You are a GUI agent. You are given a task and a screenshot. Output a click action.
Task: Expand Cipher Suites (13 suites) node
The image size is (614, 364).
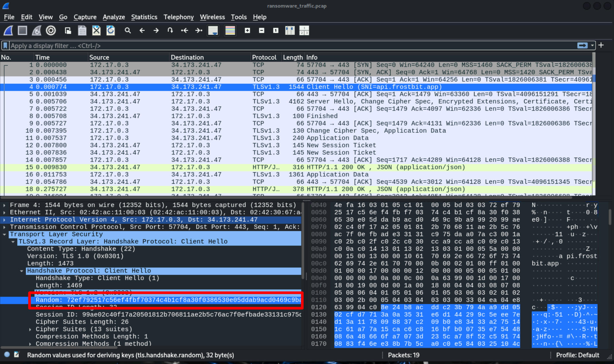pyautogui.click(x=30, y=329)
